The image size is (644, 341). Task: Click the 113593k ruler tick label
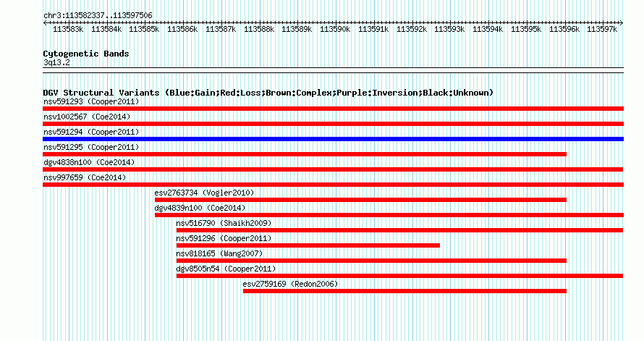[x=449, y=29]
